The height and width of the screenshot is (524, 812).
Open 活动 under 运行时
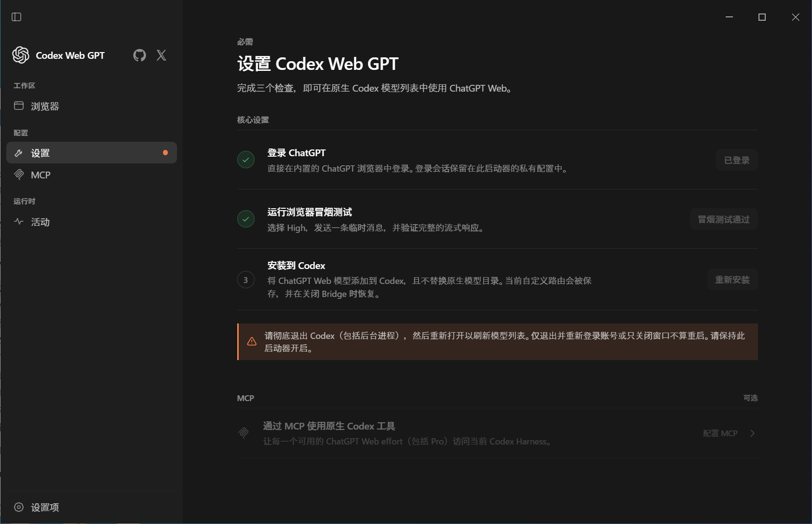point(92,222)
